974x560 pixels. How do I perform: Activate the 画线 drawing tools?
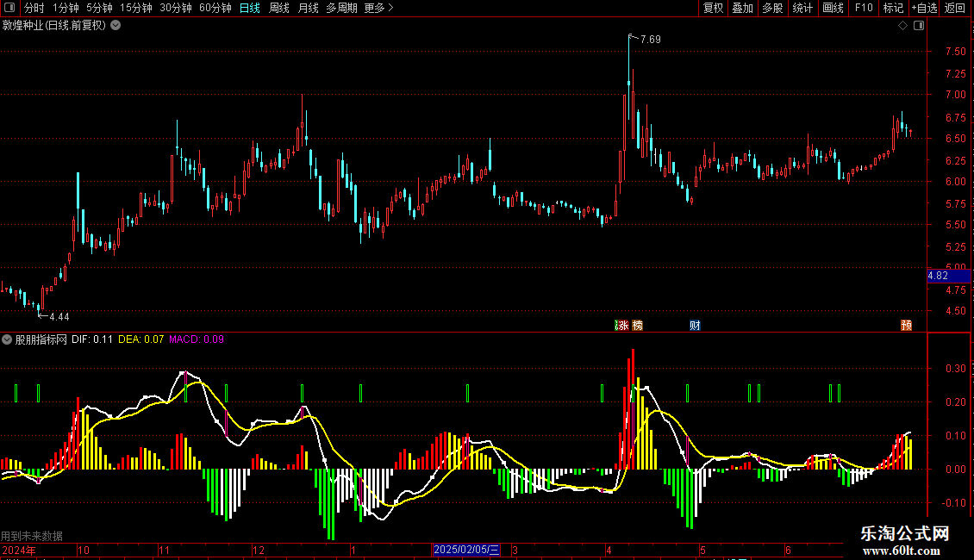pyautogui.click(x=833, y=8)
